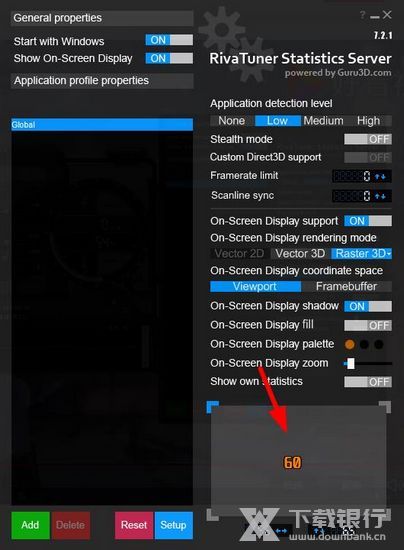Switch coordinate space to Framebuffer
The height and width of the screenshot is (550, 404).
click(346, 287)
